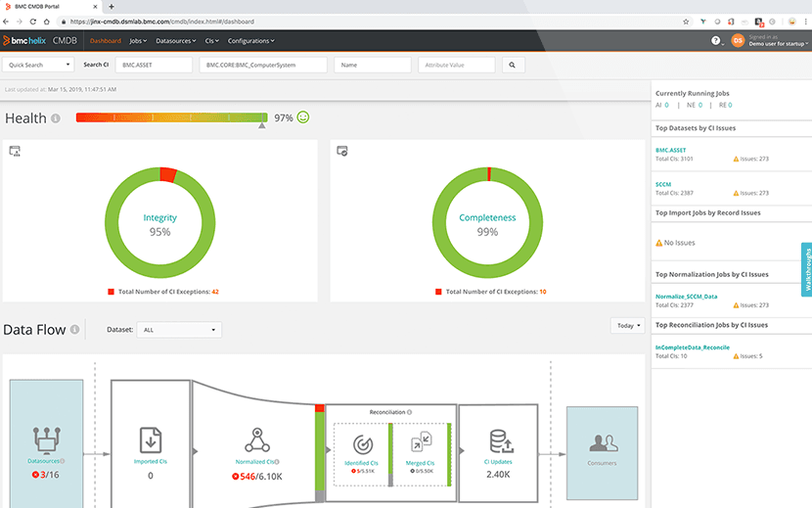The height and width of the screenshot is (508, 812).
Task: Click the Name attribute input field
Action: [x=373, y=65]
